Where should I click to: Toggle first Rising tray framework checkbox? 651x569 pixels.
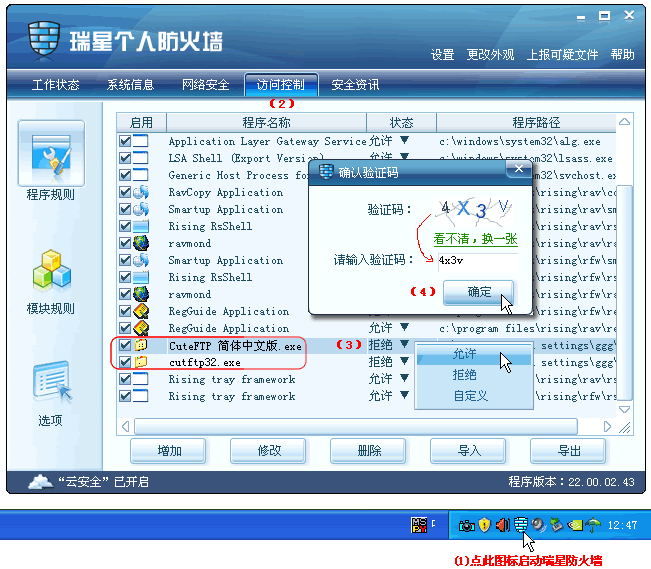125,379
